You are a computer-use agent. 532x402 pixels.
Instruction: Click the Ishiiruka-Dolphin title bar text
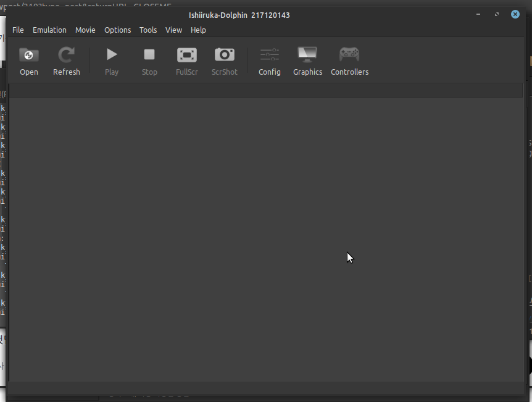pyautogui.click(x=239, y=15)
